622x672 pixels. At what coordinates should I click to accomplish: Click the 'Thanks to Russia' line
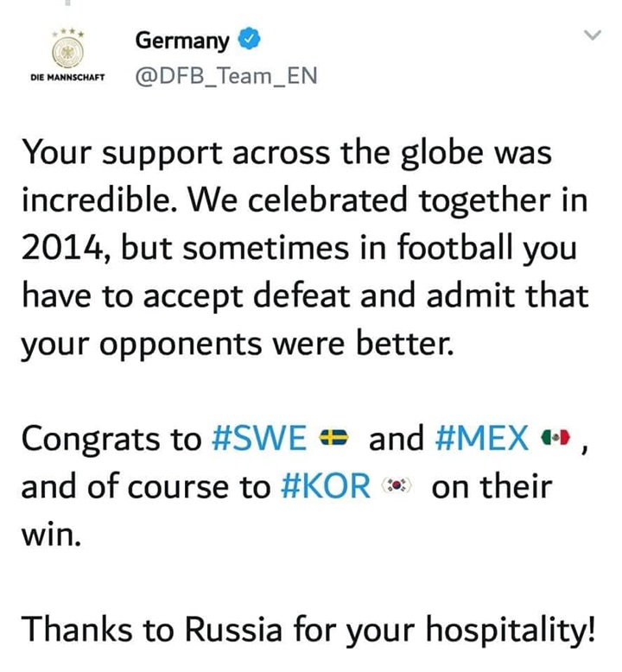pyautogui.click(x=308, y=630)
